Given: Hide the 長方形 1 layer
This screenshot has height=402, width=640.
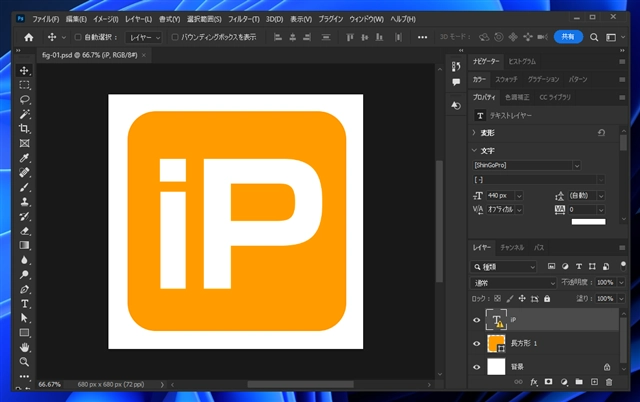Looking at the screenshot, I should (x=476, y=343).
